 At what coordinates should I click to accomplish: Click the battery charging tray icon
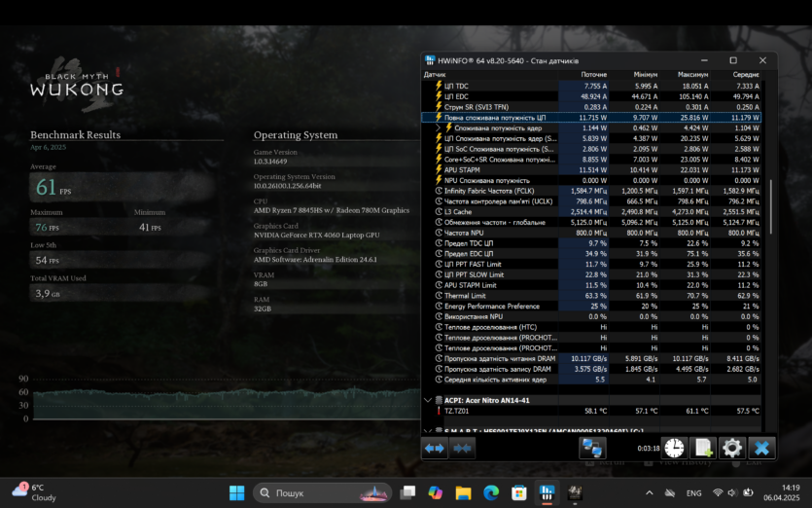748,493
